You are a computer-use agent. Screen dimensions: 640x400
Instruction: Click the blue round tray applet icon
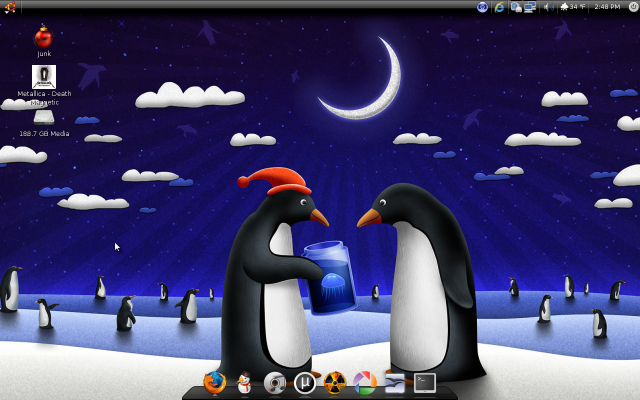(x=482, y=7)
